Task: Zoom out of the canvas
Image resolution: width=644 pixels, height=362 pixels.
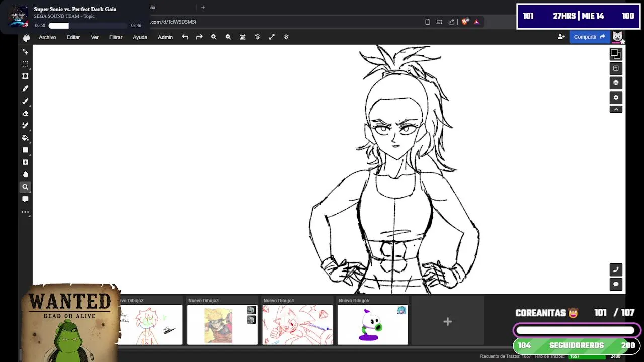Action: pos(228,37)
